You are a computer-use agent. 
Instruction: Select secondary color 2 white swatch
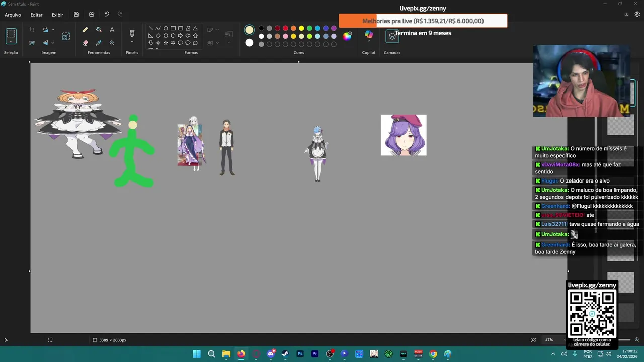pyautogui.click(x=249, y=43)
